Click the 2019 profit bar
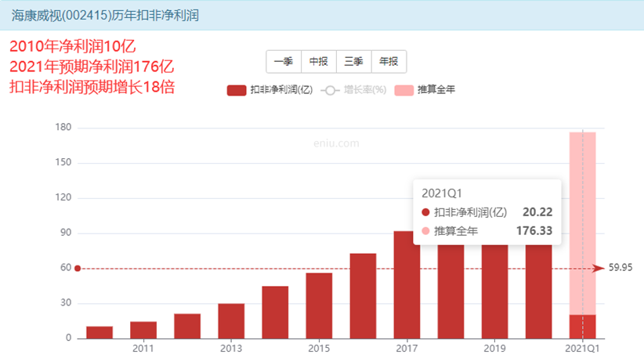This screenshot has width=644, height=358. (495, 291)
